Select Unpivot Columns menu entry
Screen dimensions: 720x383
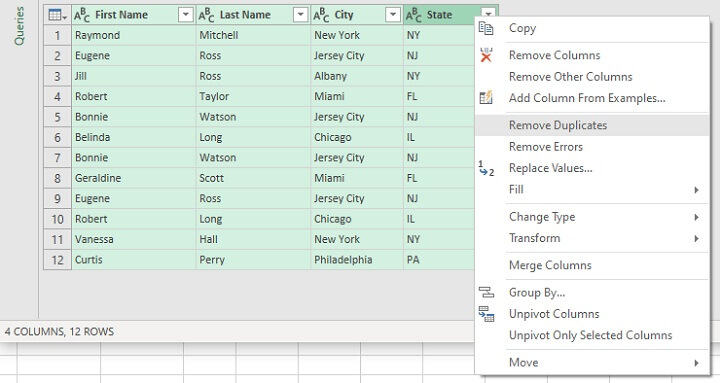[592, 314]
